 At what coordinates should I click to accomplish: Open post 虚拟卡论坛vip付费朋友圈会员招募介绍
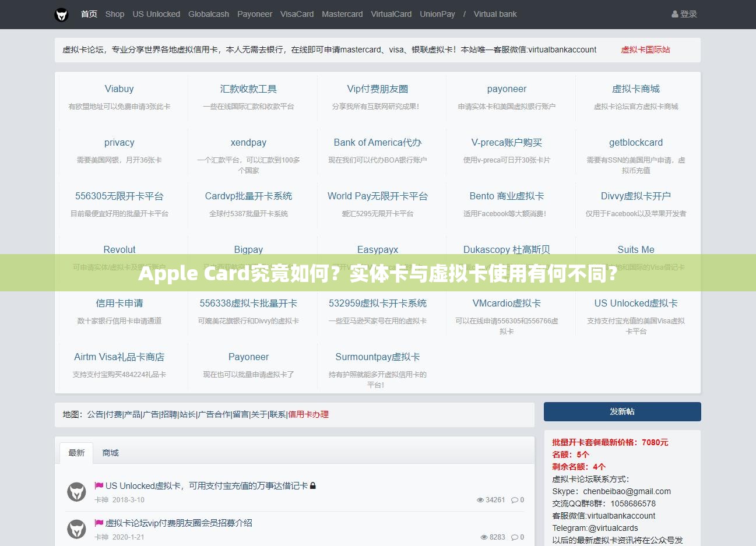pyautogui.click(x=178, y=523)
